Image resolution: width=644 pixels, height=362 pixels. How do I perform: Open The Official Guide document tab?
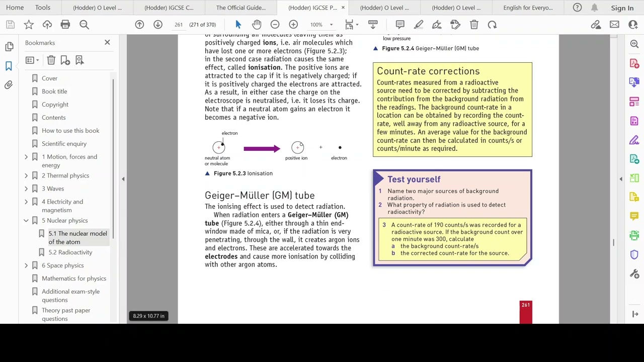tap(241, 8)
